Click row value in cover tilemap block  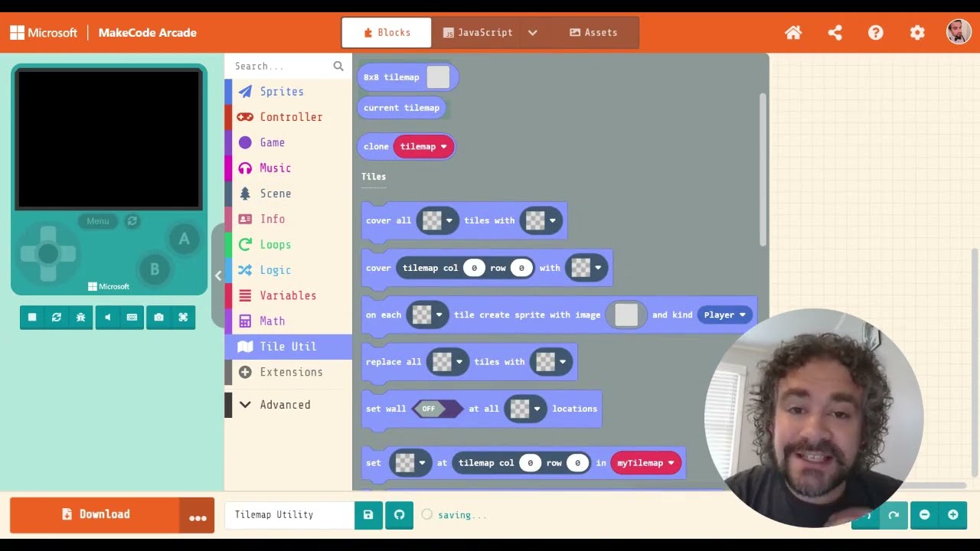[521, 268]
